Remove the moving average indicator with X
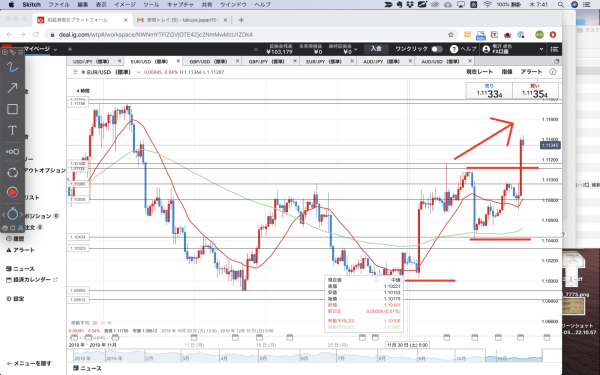 coord(109,323)
